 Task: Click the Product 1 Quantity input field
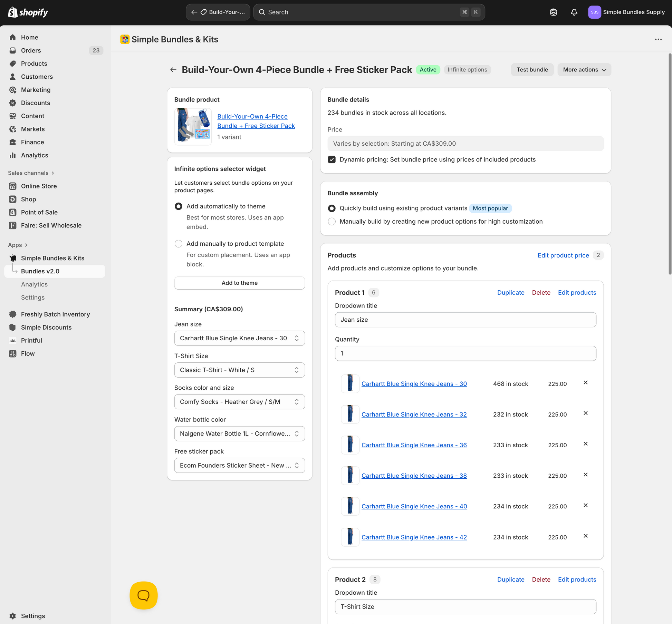[x=465, y=353]
